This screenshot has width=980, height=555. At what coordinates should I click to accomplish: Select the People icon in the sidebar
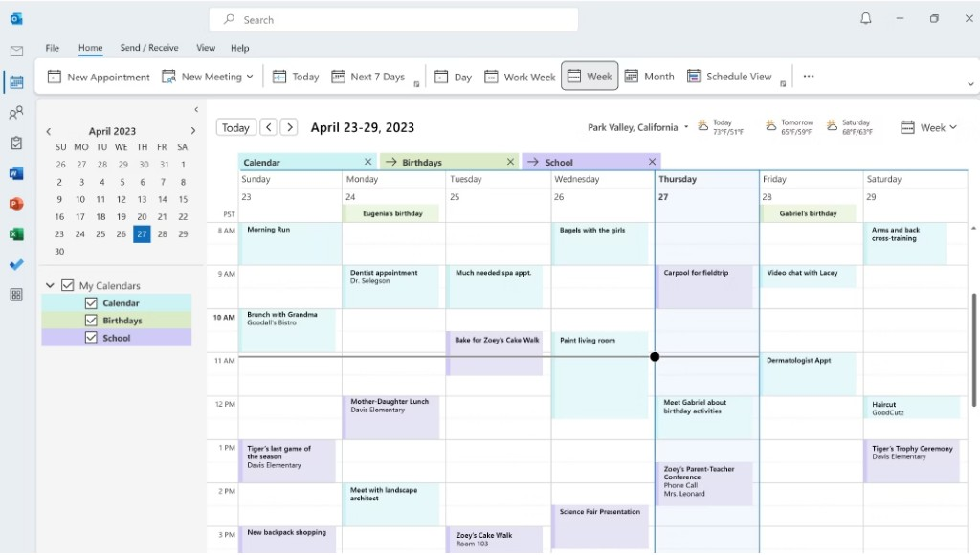[15, 113]
